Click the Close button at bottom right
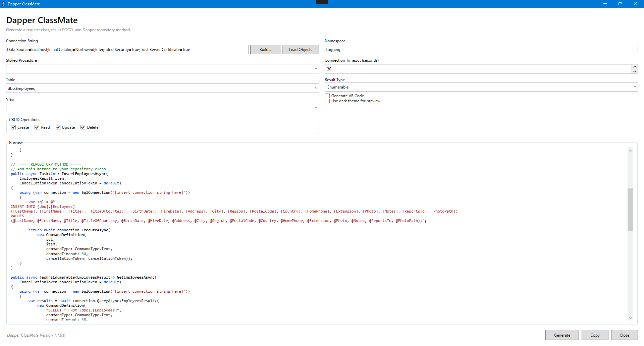644x346 pixels. [624, 335]
